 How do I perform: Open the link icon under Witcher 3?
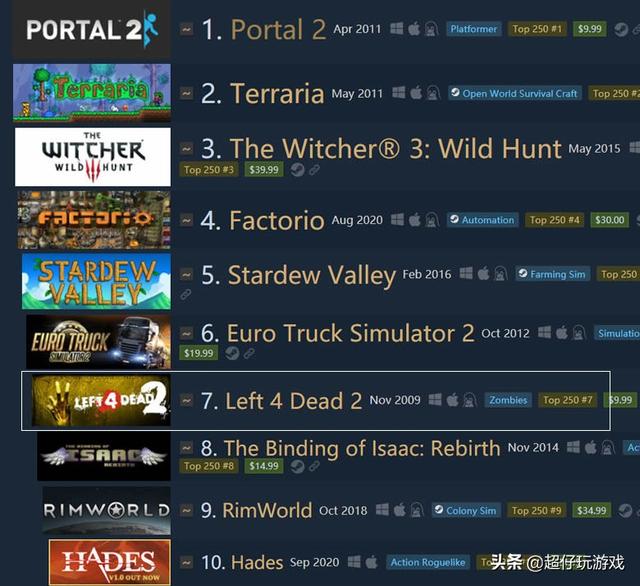pyautogui.click(x=314, y=170)
